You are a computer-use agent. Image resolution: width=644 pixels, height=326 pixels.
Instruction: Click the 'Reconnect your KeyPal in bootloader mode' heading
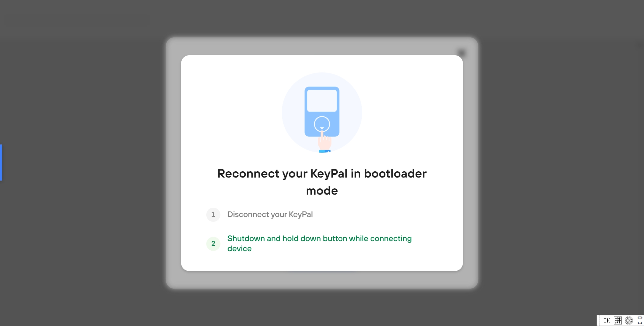(x=322, y=182)
